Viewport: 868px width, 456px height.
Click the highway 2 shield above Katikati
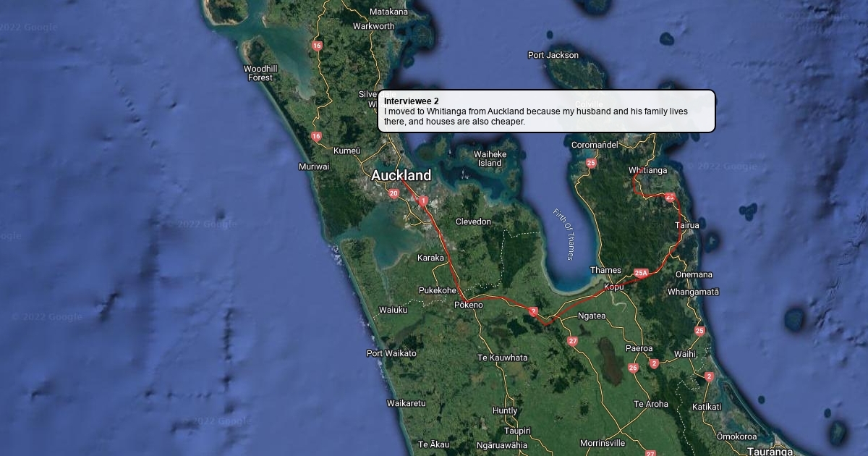(x=709, y=376)
